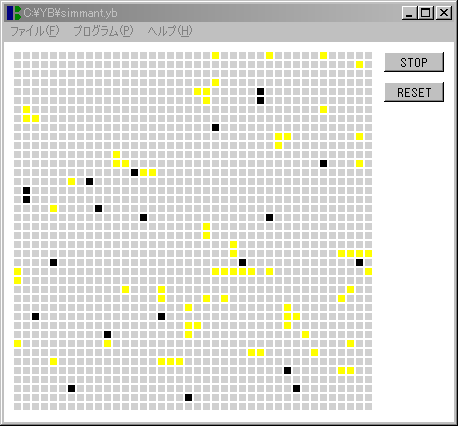
Task: Click the middle of three horizontal yellow cells near the bottom
Action: (x=170, y=361)
